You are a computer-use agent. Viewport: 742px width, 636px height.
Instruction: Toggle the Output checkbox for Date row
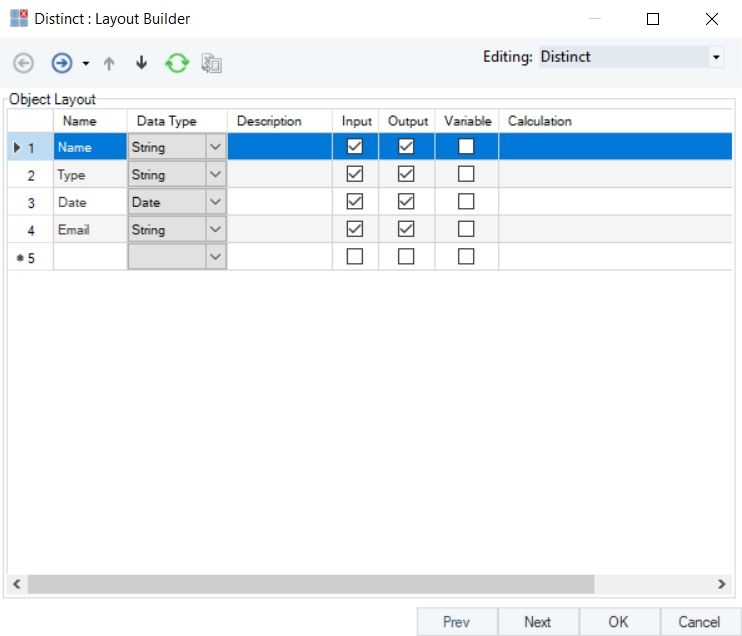[x=406, y=202]
